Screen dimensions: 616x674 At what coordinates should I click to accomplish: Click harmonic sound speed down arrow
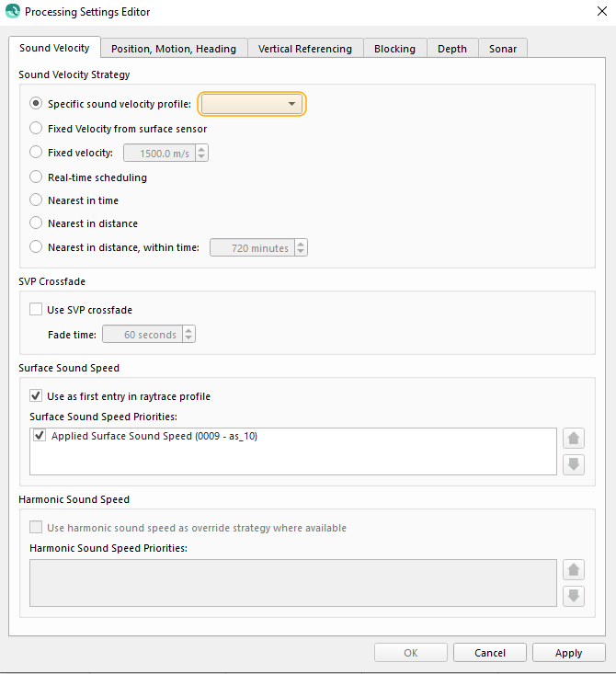[573, 596]
